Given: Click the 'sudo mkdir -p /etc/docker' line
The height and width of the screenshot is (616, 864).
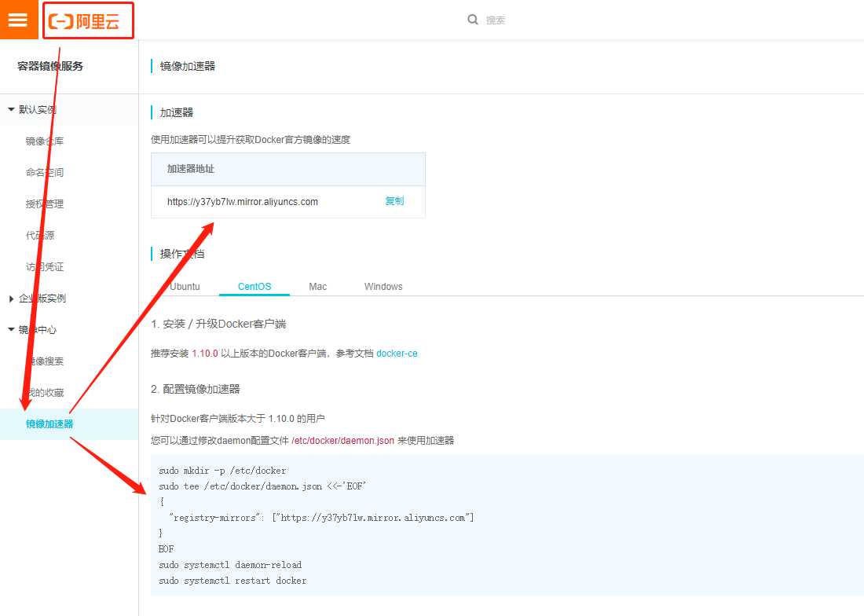Looking at the screenshot, I should 222,471.
